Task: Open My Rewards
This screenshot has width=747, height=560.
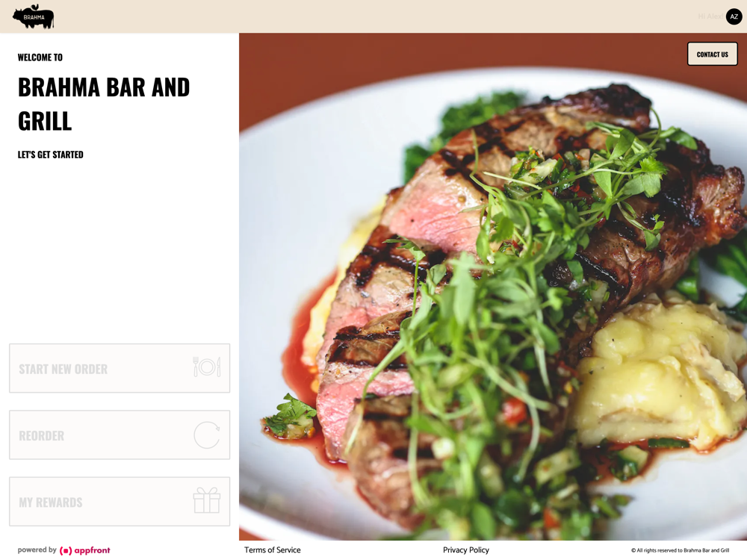Action: point(120,502)
